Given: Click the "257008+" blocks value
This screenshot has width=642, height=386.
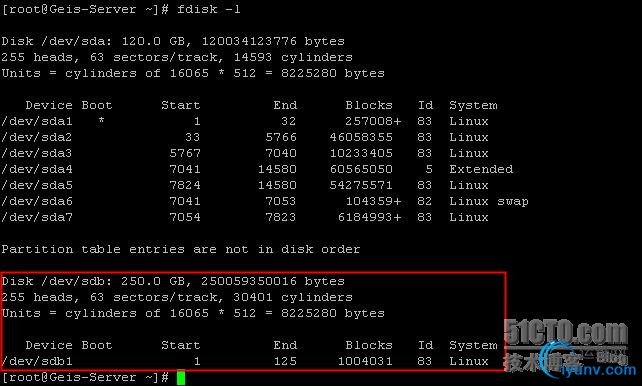Looking at the screenshot, I should tap(373, 121).
